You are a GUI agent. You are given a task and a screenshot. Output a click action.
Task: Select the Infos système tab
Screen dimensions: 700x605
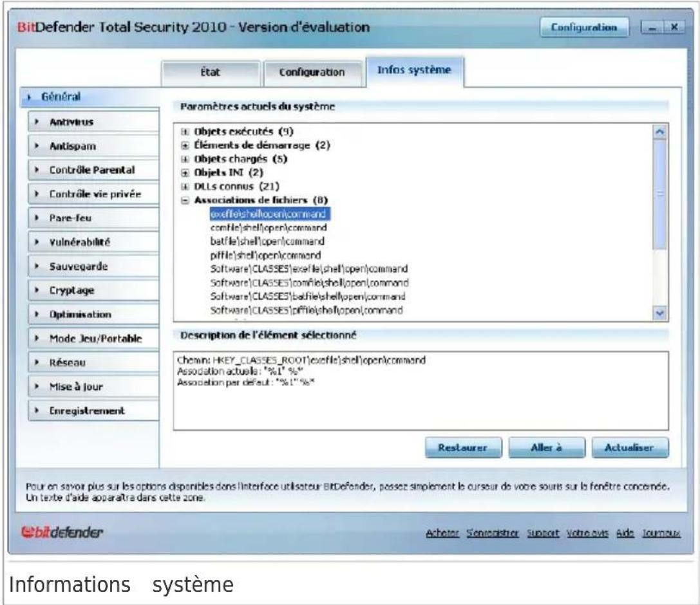pyautogui.click(x=414, y=71)
